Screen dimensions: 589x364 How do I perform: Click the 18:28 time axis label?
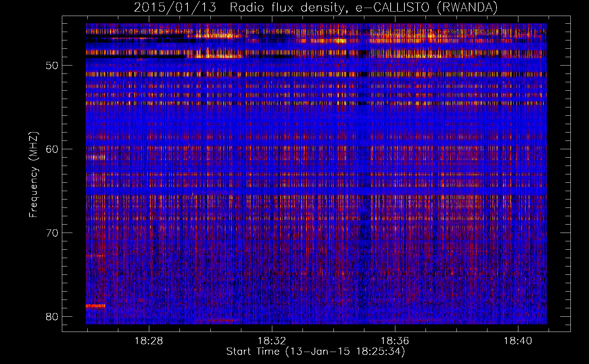click(149, 341)
